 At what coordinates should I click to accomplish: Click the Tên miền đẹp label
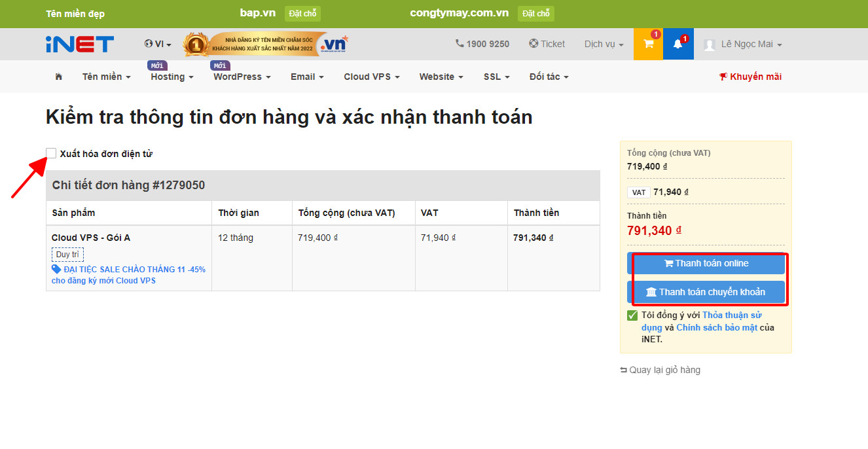point(75,14)
